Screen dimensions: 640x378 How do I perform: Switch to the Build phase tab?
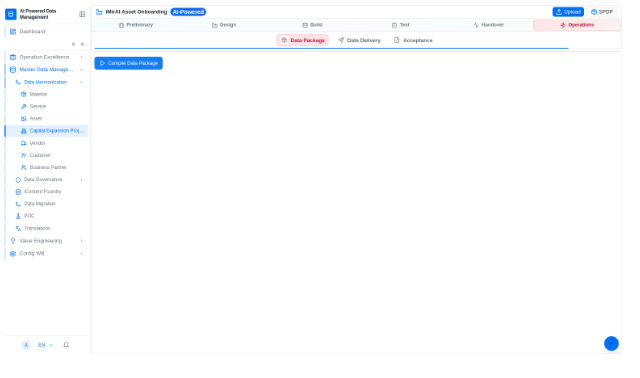pos(312,25)
